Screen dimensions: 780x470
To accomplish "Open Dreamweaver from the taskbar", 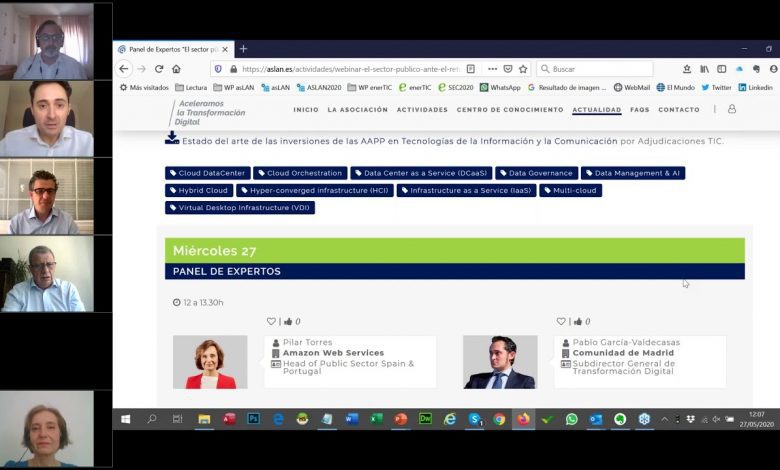I will pos(425,419).
